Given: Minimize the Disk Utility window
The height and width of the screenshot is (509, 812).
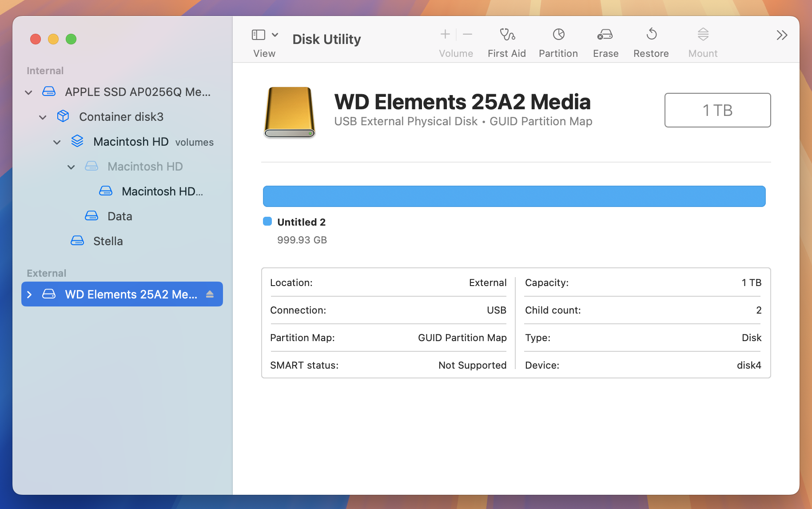Looking at the screenshot, I should point(53,39).
